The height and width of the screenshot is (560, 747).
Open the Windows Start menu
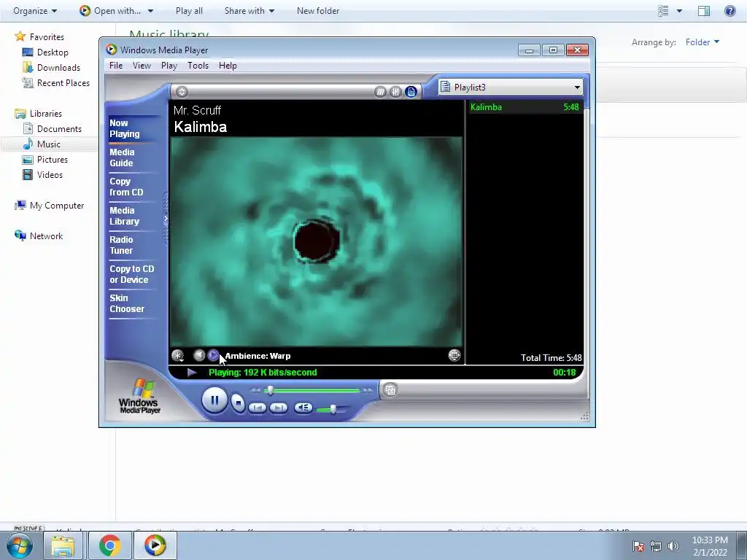20,545
